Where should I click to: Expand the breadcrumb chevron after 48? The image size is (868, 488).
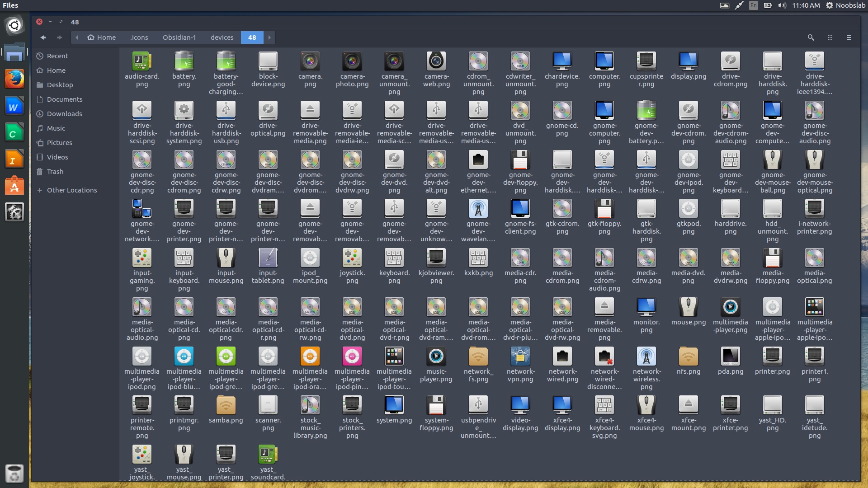(x=269, y=38)
